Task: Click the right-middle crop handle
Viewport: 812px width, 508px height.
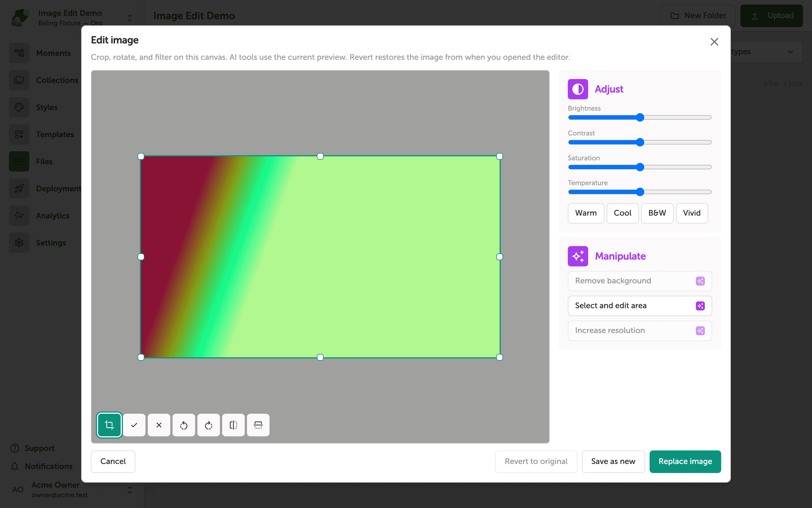Action: tap(499, 257)
